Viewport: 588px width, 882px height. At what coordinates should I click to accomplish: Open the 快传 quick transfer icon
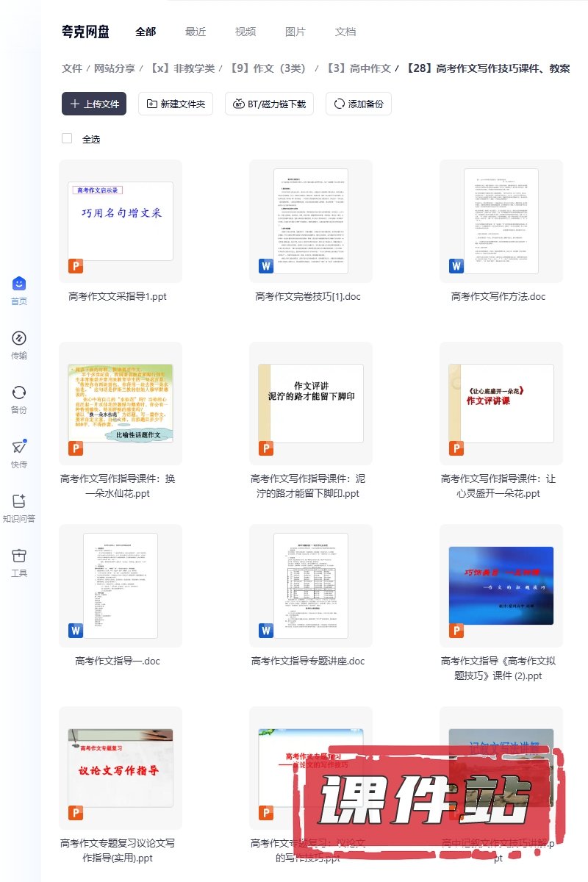pyautogui.click(x=19, y=447)
